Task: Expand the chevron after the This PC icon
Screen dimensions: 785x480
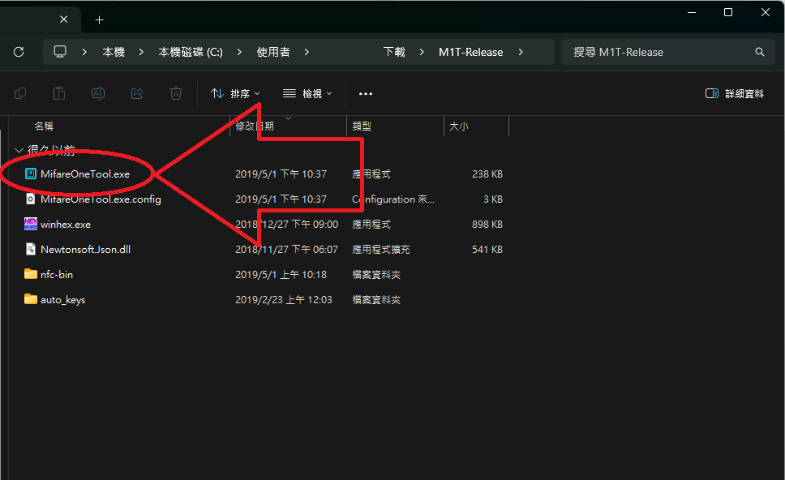Action: coord(84,52)
